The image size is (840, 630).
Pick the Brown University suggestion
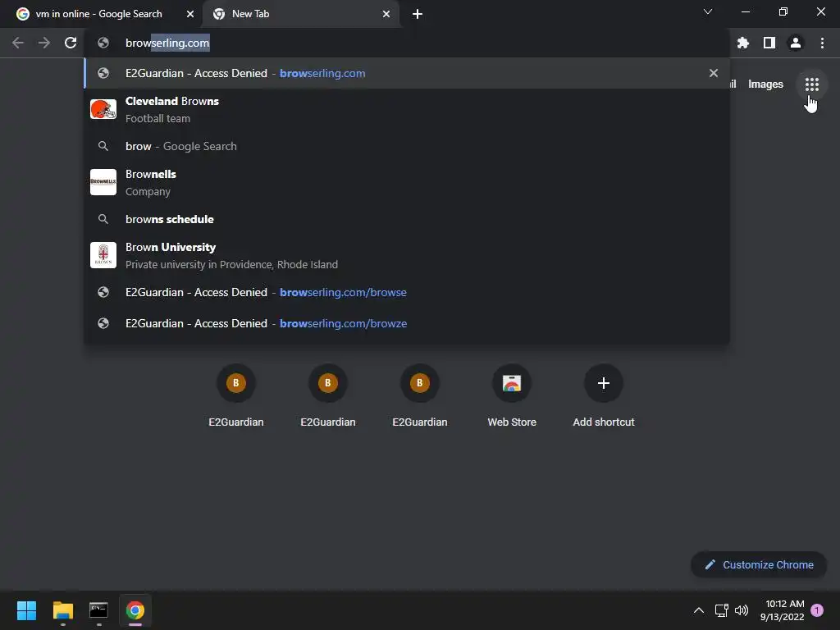pyautogui.click(x=407, y=255)
